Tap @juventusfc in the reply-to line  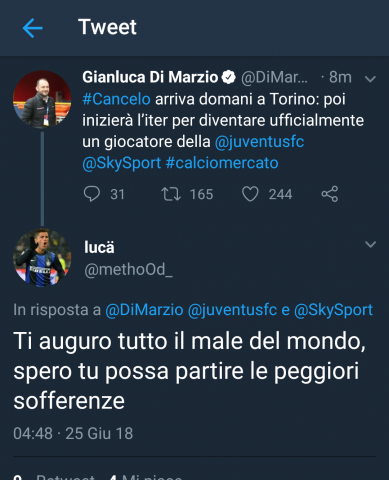click(232, 310)
